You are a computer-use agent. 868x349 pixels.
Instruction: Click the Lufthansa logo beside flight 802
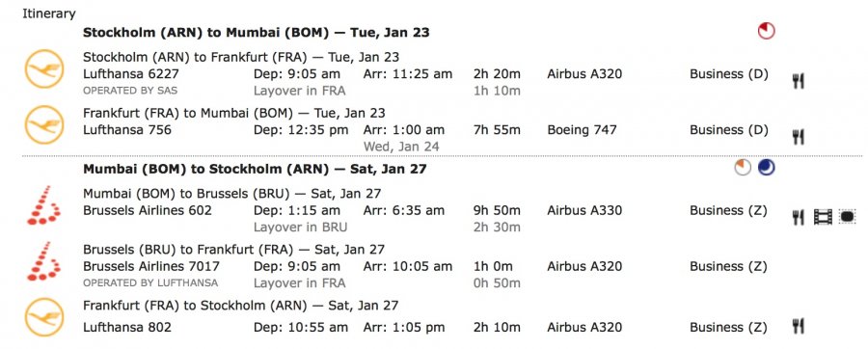pos(44,317)
